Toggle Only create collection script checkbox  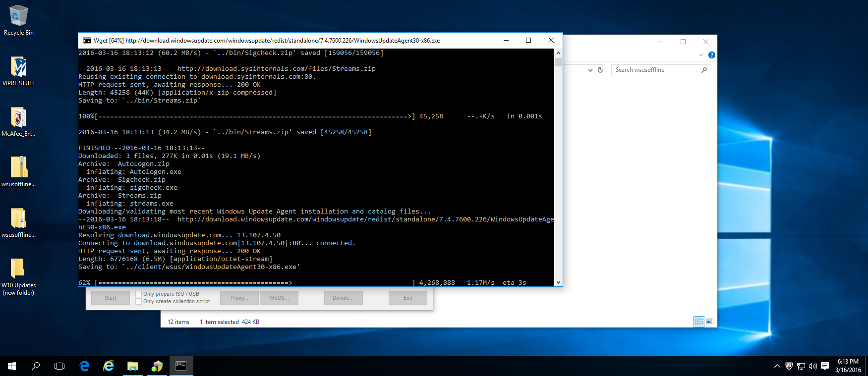[139, 301]
